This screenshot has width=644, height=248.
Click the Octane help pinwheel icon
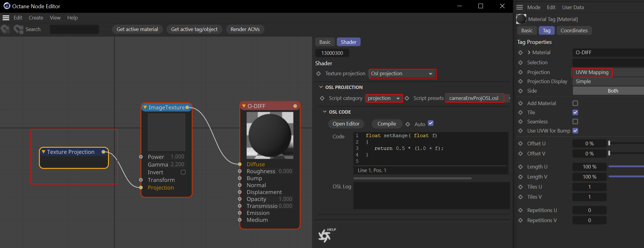click(x=324, y=236)
